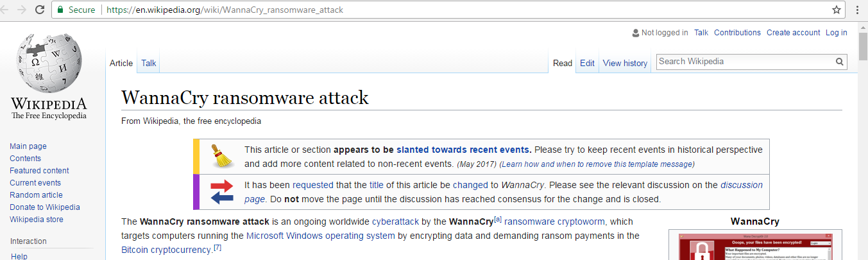Open the Edit tab
This screenshot has height=260, width=868.
click(x=587, y=63)
